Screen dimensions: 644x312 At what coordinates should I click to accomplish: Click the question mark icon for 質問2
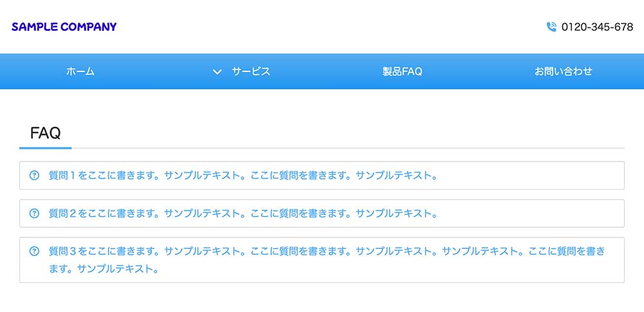[x=35, y=213]
